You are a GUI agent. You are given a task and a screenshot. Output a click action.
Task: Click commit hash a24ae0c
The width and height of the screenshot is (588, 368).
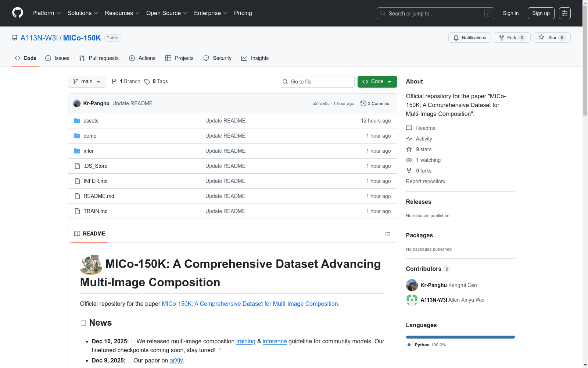pos(321,103)
